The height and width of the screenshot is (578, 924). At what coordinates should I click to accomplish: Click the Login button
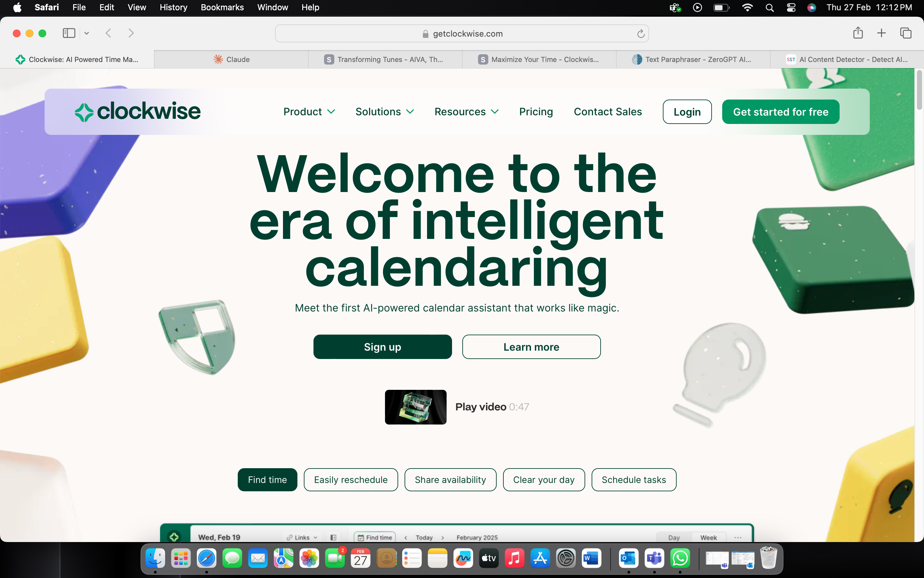[x=687, y=112]
